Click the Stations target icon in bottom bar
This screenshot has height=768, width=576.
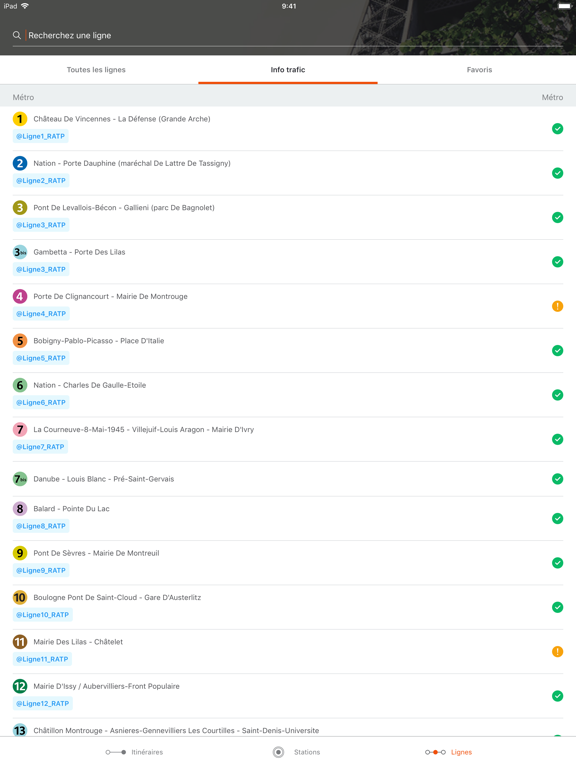point(278,752)
